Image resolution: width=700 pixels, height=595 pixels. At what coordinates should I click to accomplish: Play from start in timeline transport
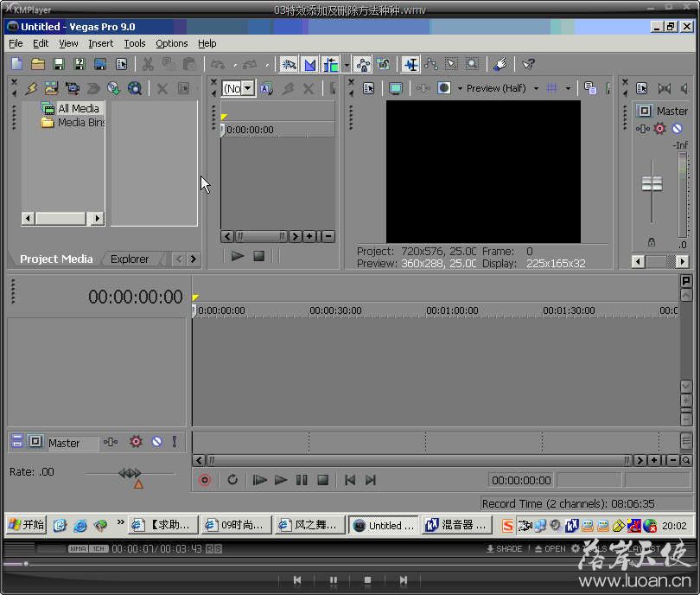click(x=259, y=480)
